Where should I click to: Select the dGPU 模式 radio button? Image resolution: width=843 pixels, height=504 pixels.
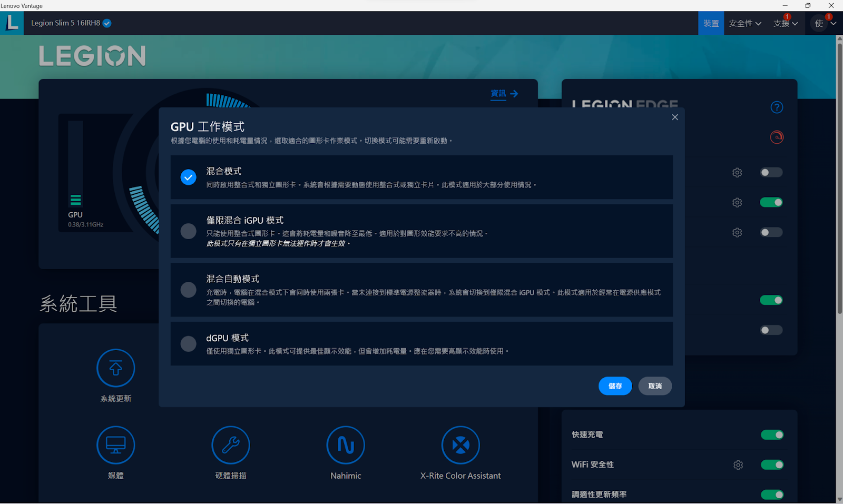188,344
